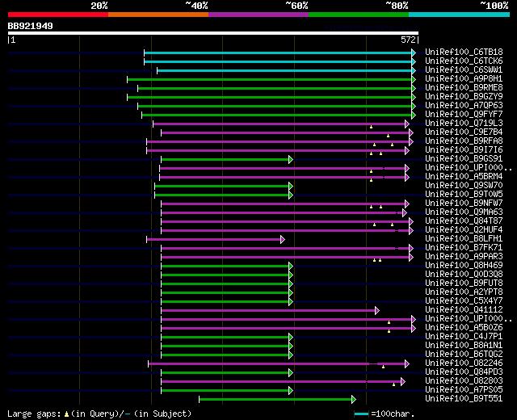Click the UniRef100_C6TB18 hit label
Screen dimensions: 517x420
(464, 52)
